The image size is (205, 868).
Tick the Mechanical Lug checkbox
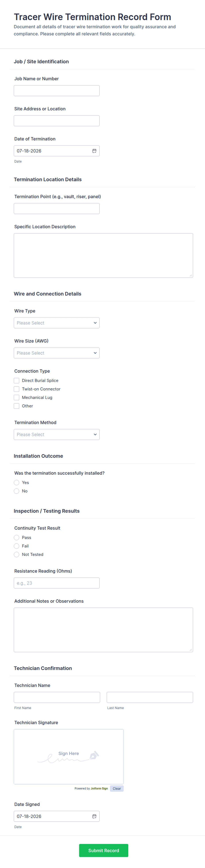point(17,397)
